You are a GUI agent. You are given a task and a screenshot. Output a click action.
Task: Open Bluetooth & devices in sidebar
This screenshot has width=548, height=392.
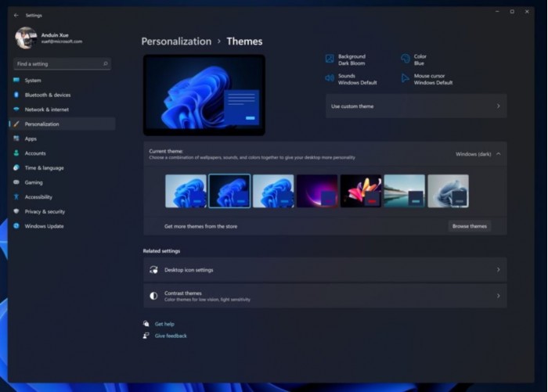[47, 95]
